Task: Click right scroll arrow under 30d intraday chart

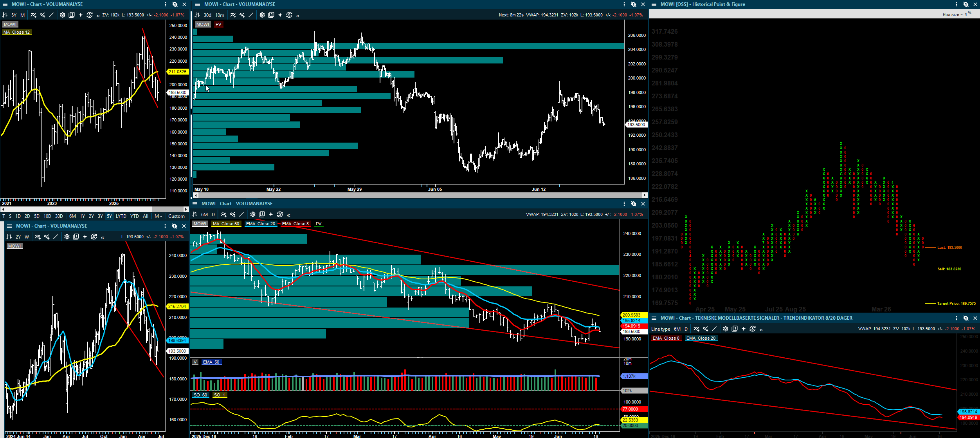Action: click(644, 195)
